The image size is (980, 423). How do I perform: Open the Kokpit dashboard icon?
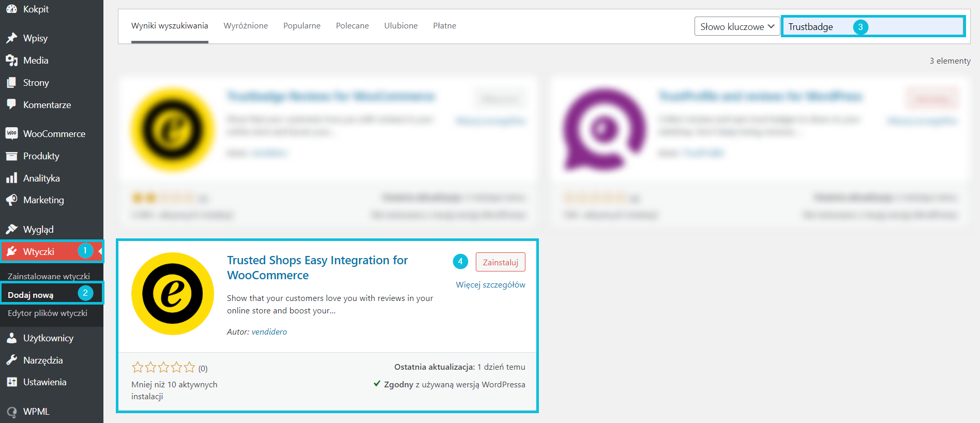point(11,9)
